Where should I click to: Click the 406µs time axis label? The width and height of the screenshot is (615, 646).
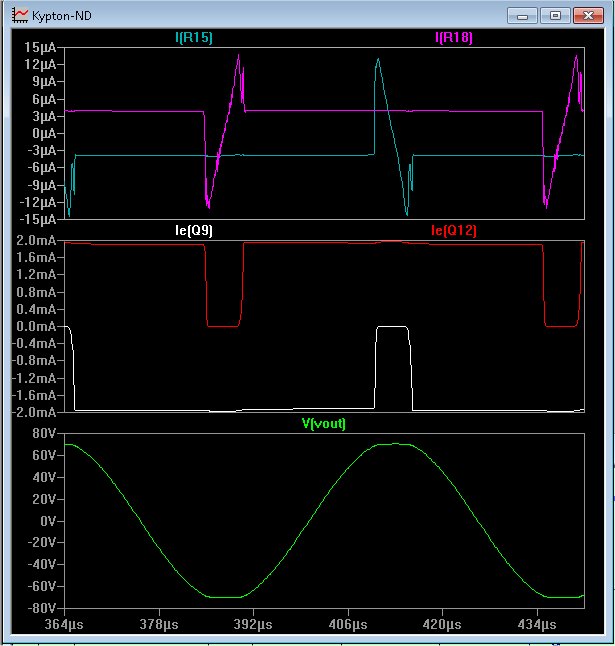click(348, 624)
